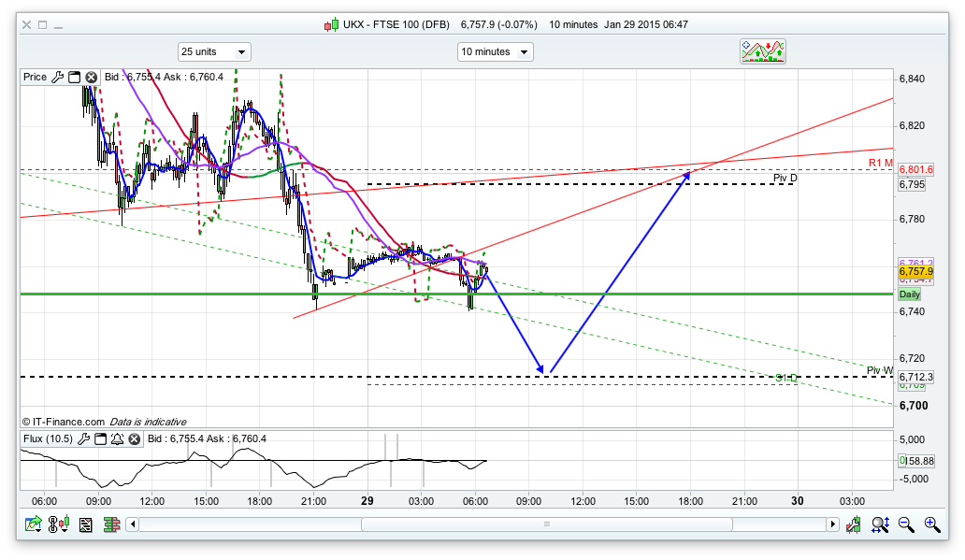The width and height of the screenshot is (965, 560).
Task: Open Price panel wrench settings
Action: coord(57,77)
